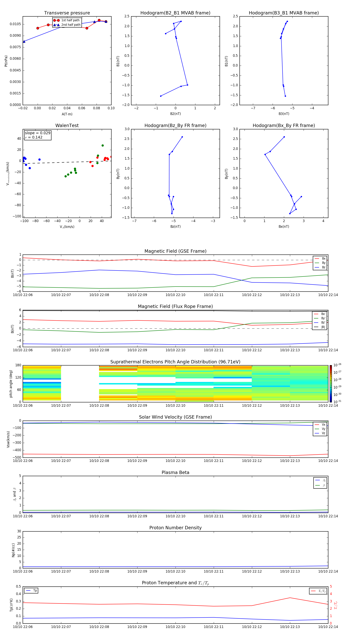Click the 'Bx(nT)' x-axis label of hodogram

284,227
